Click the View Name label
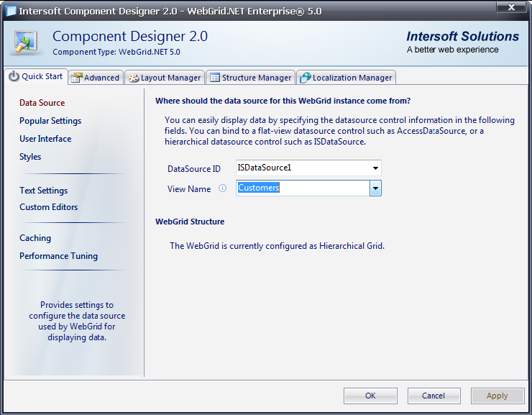 point(189,189)
